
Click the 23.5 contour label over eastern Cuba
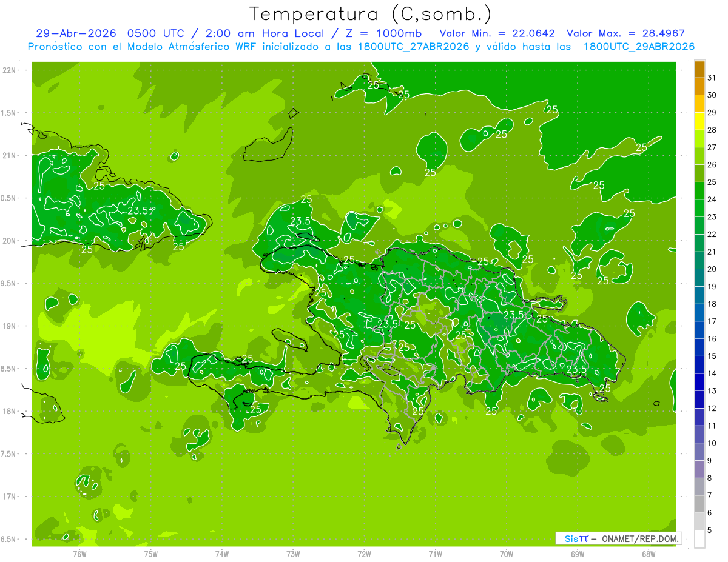[x=139, y=211]
